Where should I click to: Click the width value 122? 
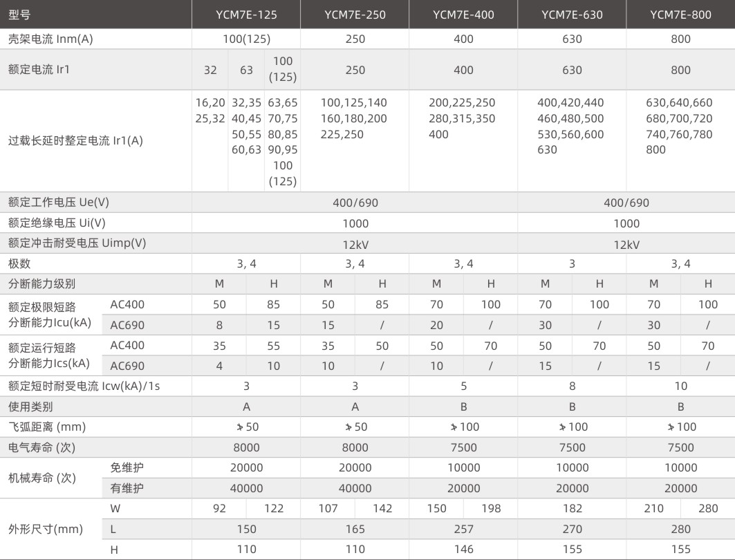point(274,508)
